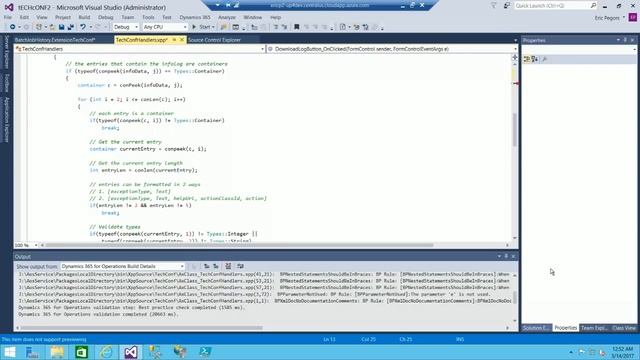
Task: Click the Navigate Backward toolbar arrow
Action: tap(13, 27)
